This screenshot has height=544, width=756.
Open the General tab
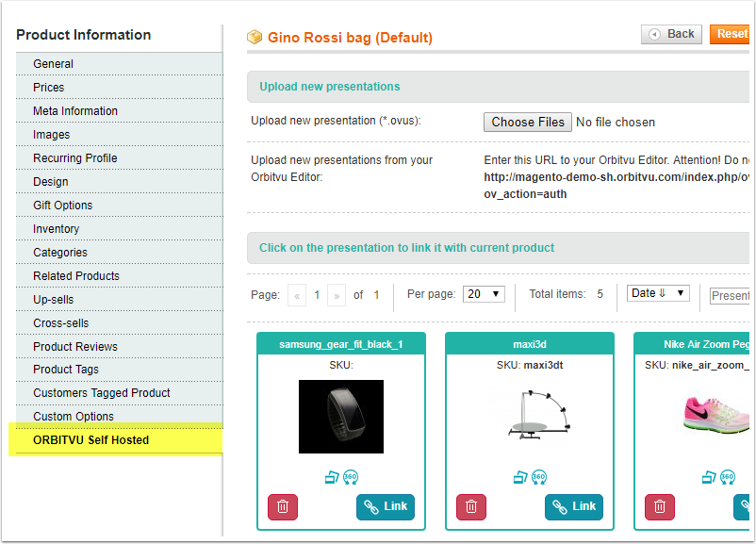pyautogui.click(x=120, y=64)
